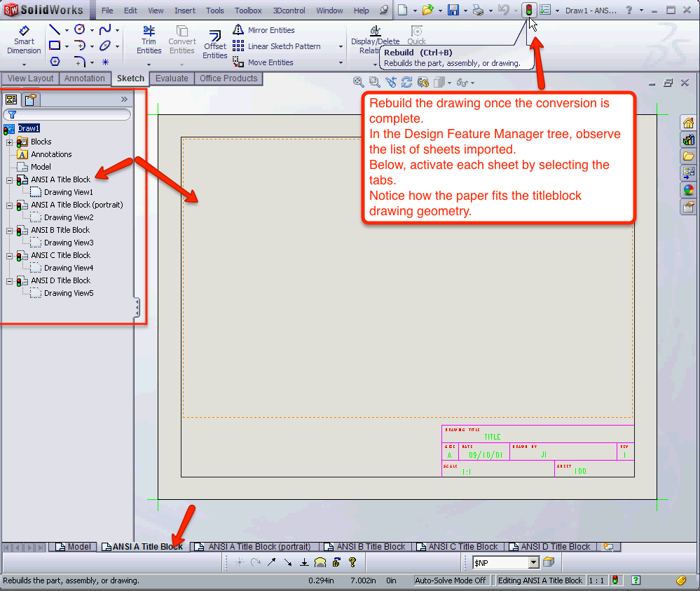This screenshot has width=700, height=591.
Task: Open the Toolbox menu
Action: 248,11
